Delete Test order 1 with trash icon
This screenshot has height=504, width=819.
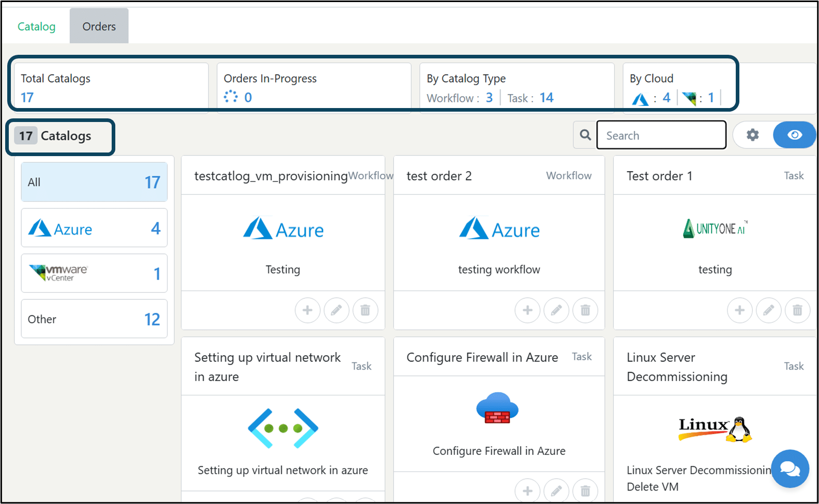click(x=797, y=310)
